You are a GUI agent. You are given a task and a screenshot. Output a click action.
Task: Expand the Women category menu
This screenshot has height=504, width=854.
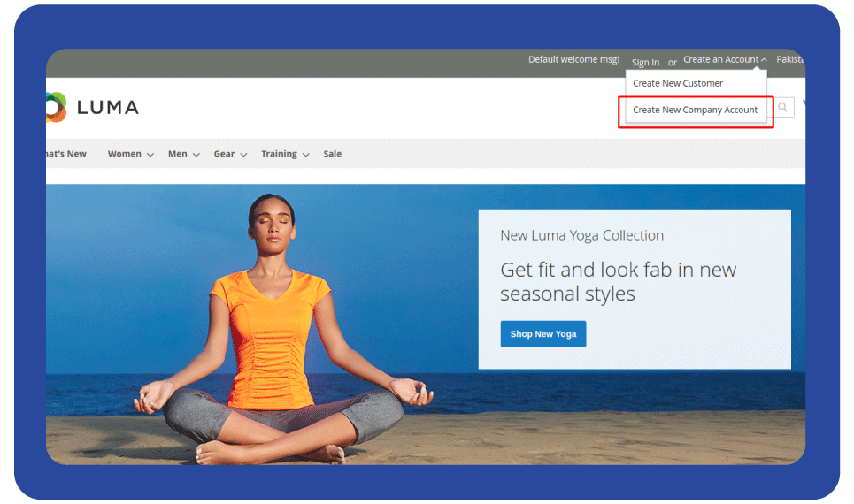(130, 154)
